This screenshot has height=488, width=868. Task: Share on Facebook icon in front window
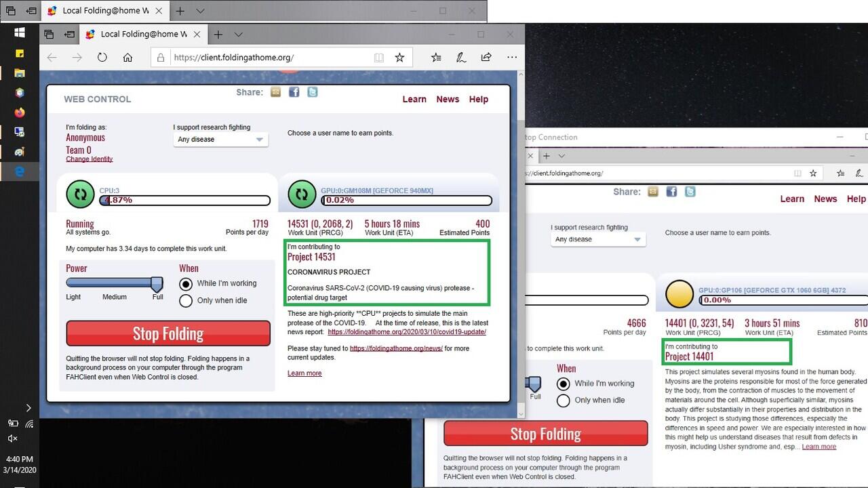point(294,91)
